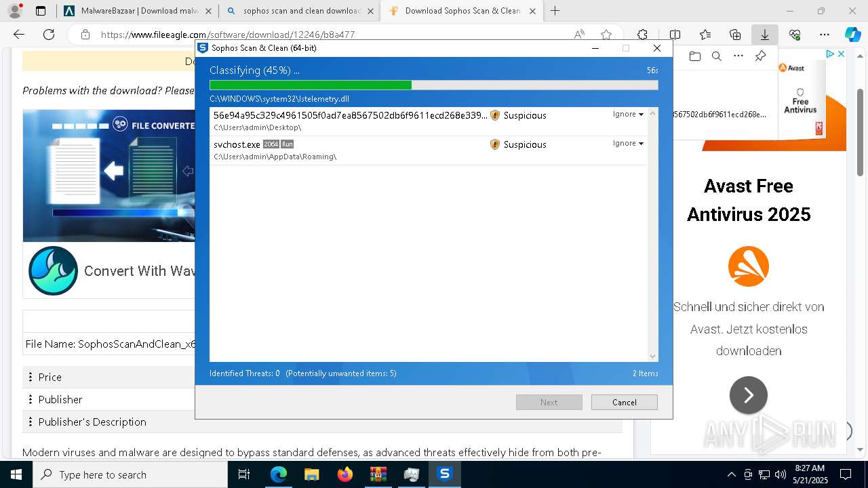Click the File Converter ad image

tap(108, 176)
